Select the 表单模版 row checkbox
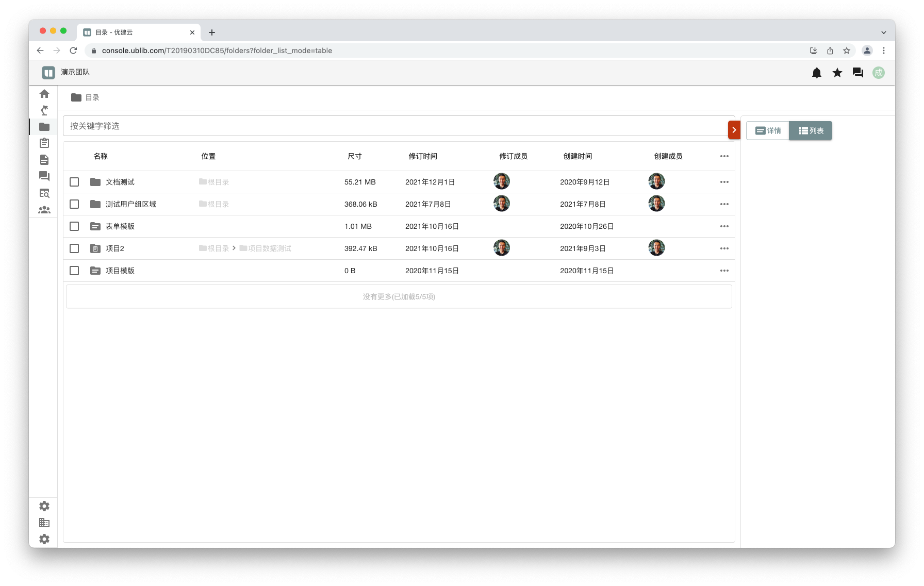Viewport: 924px width, 586px height. (74, 226)
